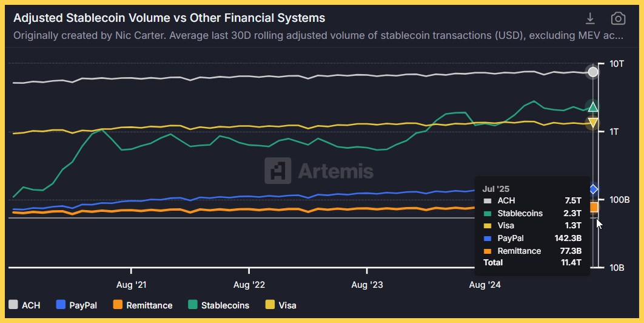The height and width of the screenshot is (323, 644).
Task: Click the Visa yellow inverted triangle marker
Action: 593,123
